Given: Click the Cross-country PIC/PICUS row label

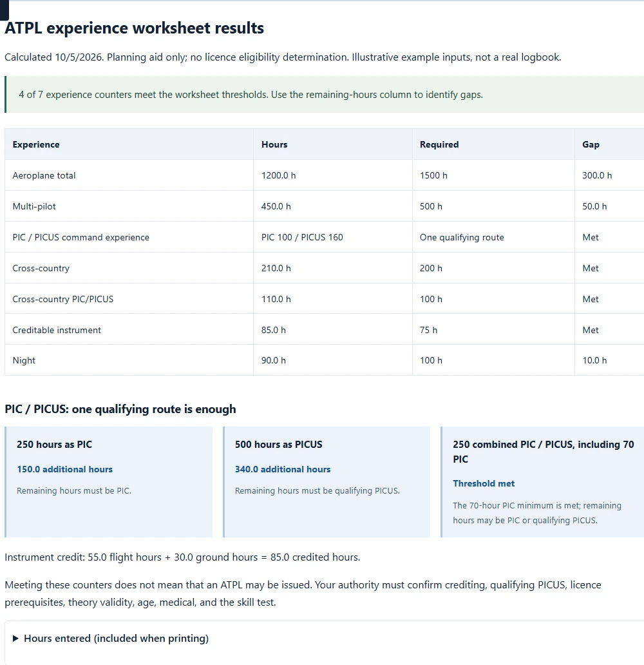Looking at the screenshot, I should coord(62,299).
